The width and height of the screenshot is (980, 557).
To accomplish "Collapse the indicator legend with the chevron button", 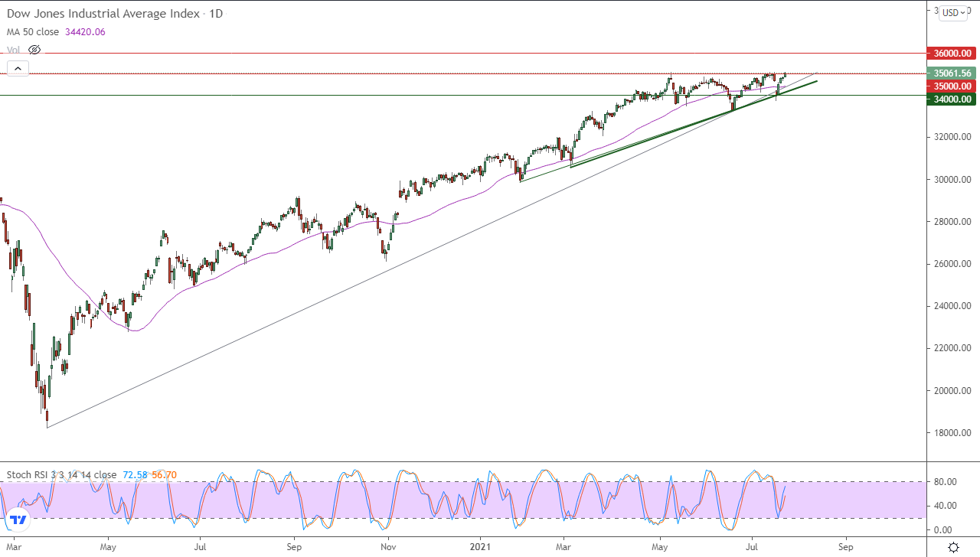I will click(x=18, y=69).
